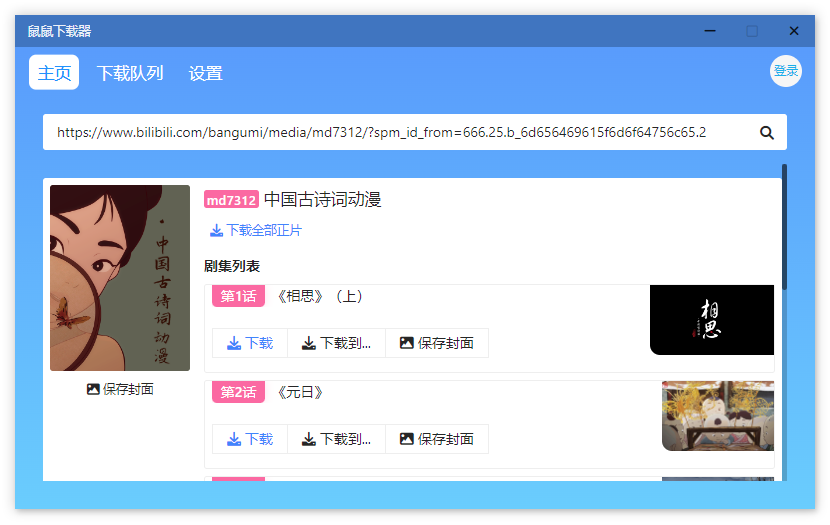Download episode 第1话 《相思》
The image size is (830, 525).
[250, 343]
